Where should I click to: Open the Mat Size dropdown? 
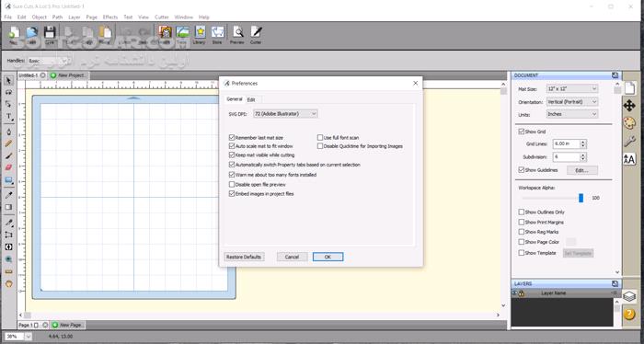coord(572,88)
